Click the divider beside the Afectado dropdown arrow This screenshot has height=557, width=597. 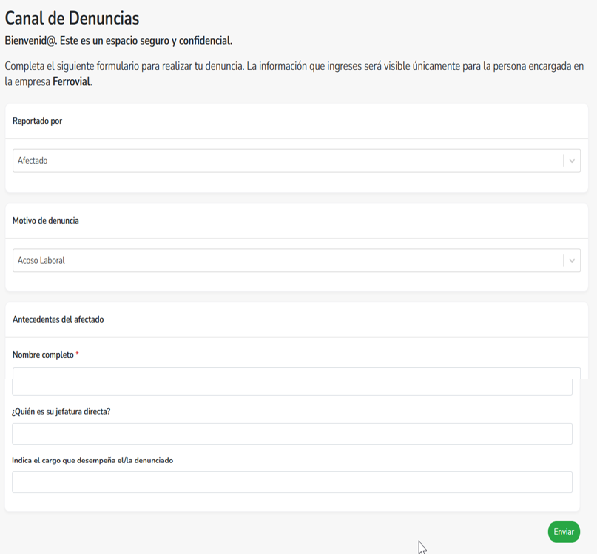(x=563, y=161)
